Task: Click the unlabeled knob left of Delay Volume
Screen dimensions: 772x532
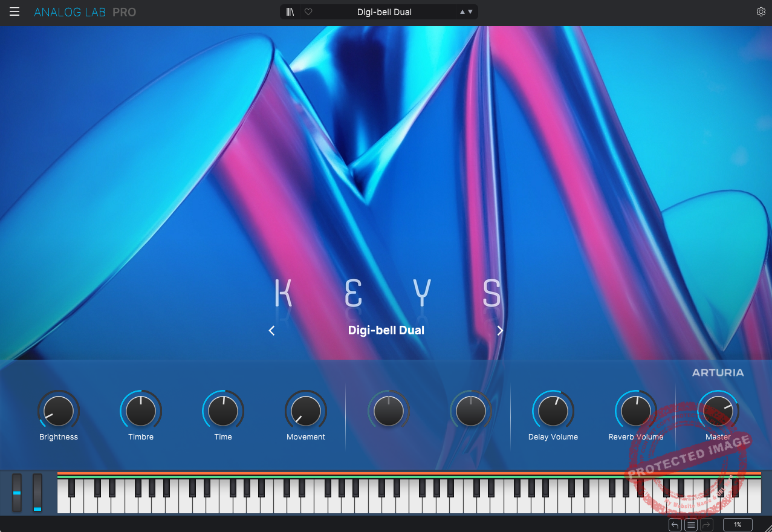Action: pos(471,411)
